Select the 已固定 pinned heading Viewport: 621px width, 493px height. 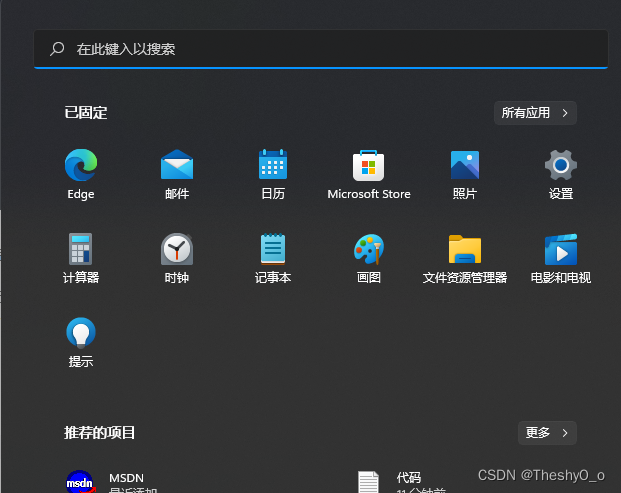[x=86, y=113]
